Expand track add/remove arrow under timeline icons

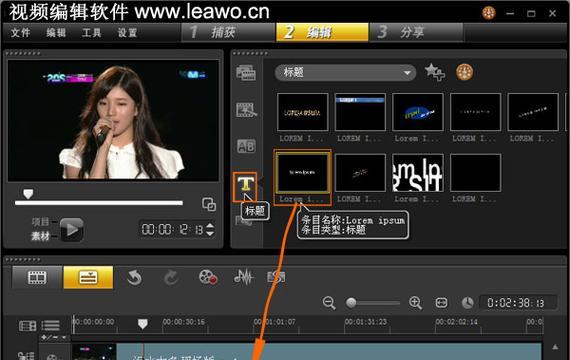point(64,337)
